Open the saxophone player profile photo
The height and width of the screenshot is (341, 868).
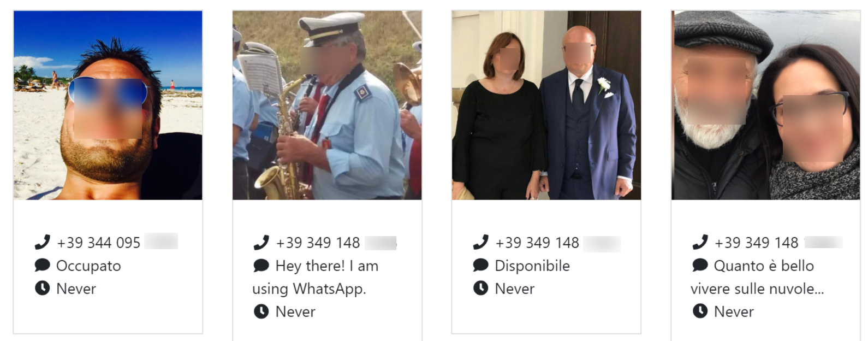pos(327,105)
